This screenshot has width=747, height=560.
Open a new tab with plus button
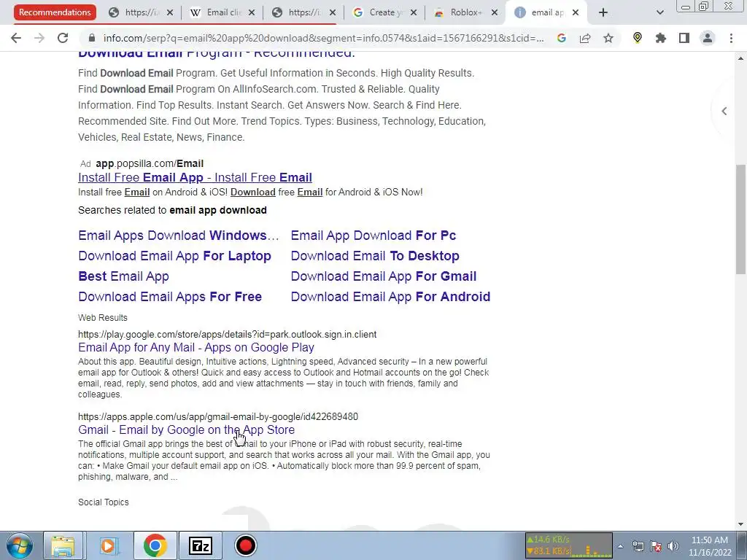click(x=603, y=13)
